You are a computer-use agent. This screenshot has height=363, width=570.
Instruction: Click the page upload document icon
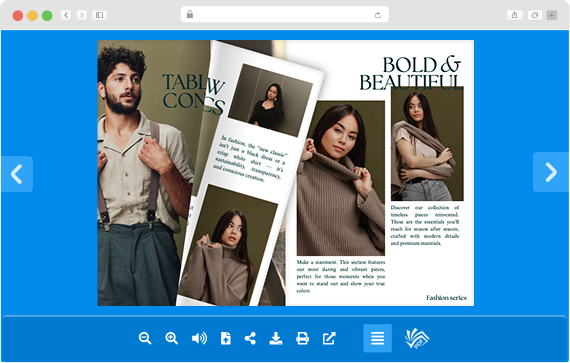click(226, 338)
